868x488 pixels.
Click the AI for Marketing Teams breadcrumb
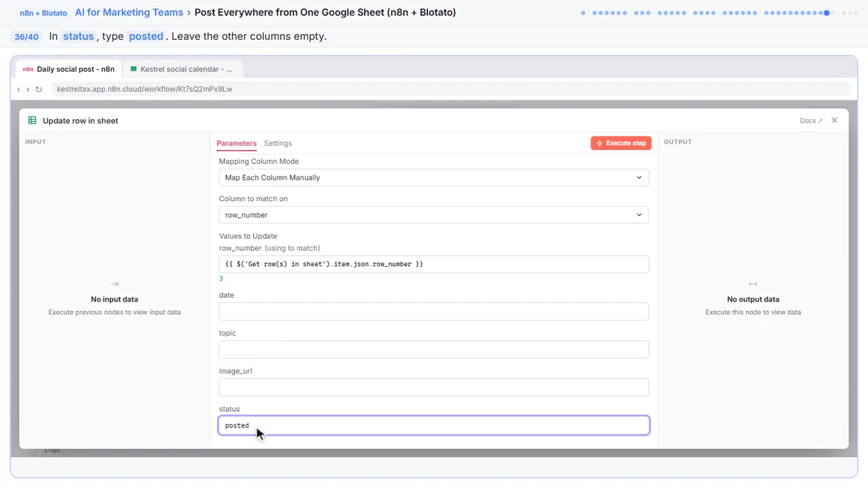click(129, 12)
